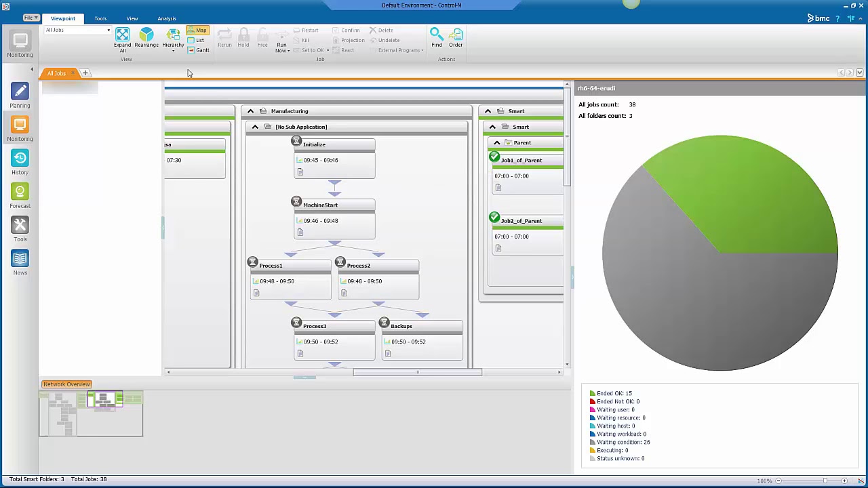Select the Backups job node

click(422, 339)
